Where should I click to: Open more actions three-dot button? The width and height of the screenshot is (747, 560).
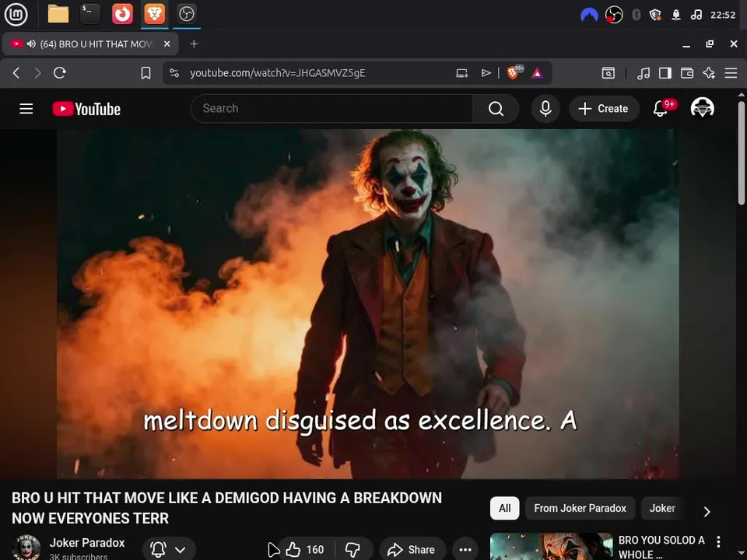465,550
